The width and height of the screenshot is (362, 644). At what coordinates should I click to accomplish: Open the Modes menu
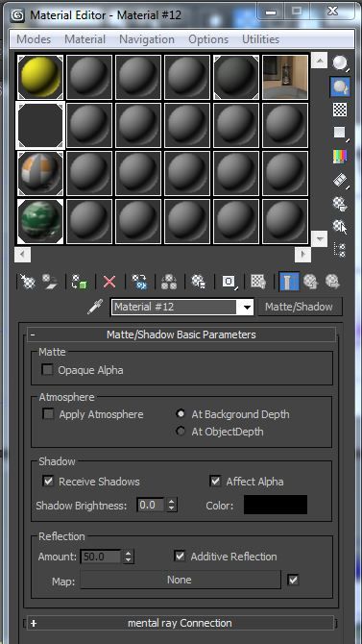pos(34,39)
